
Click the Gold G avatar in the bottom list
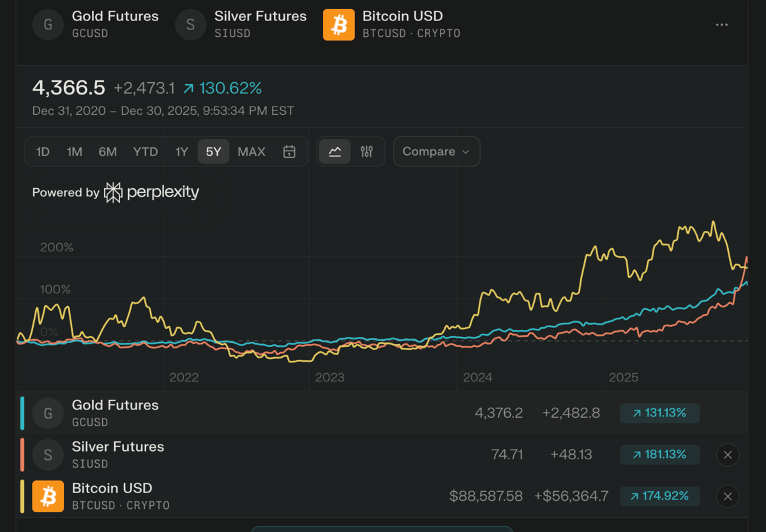pyautogui.click(x=48, y=413)
